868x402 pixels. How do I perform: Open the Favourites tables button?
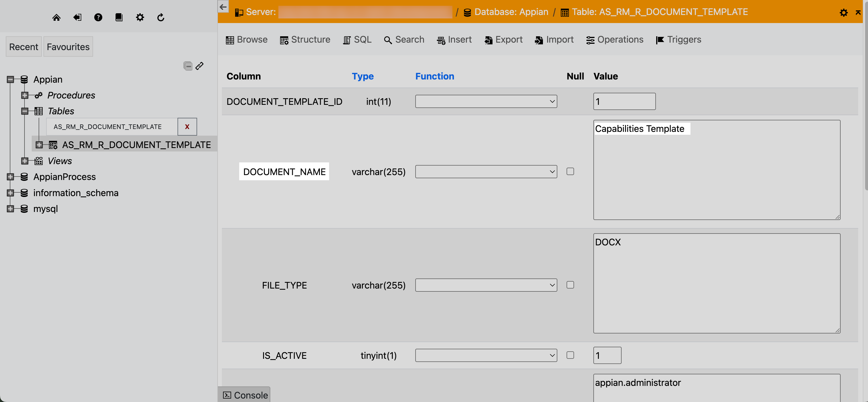(68, 47)
